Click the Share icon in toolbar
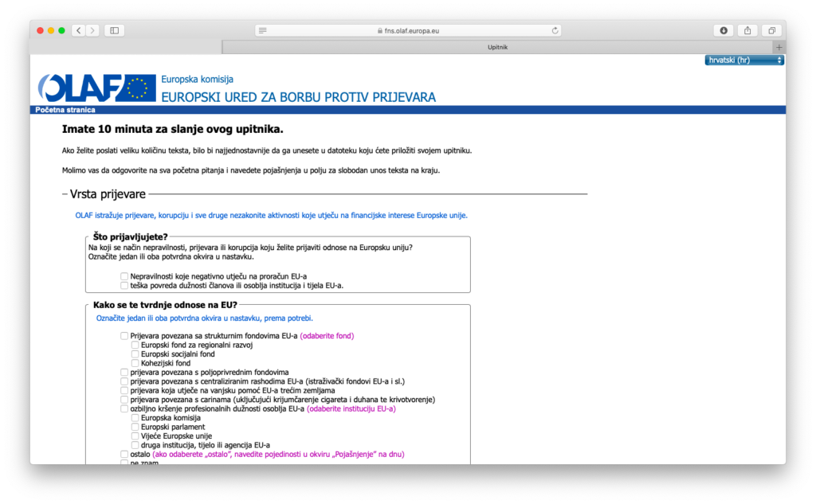The height and width of the screenshot is (504, 816). pos(747,30)
